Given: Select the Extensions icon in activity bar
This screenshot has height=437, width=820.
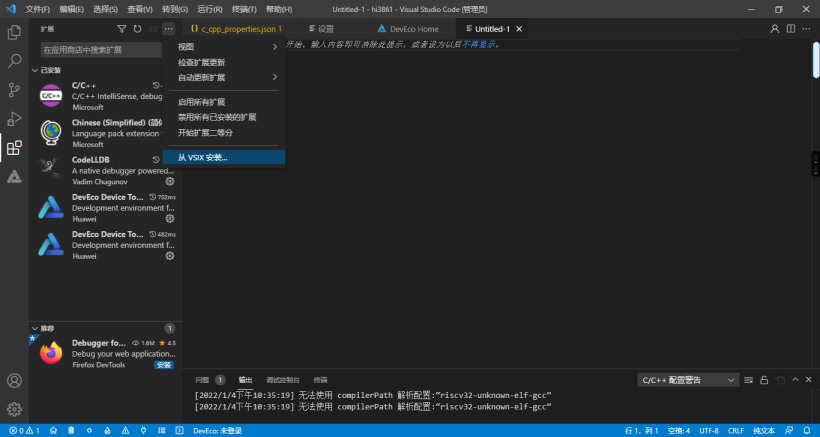Looking at the screenshot, I should [14, 148].
